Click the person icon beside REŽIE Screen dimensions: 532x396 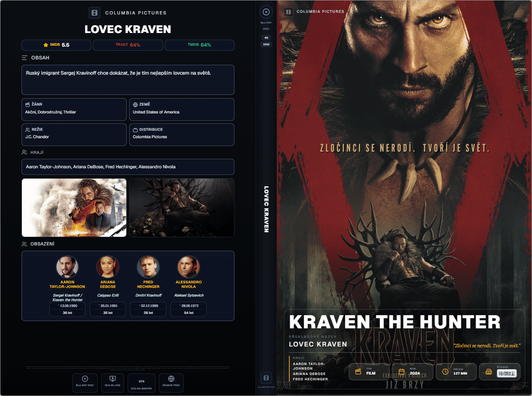tap(28, 130)
